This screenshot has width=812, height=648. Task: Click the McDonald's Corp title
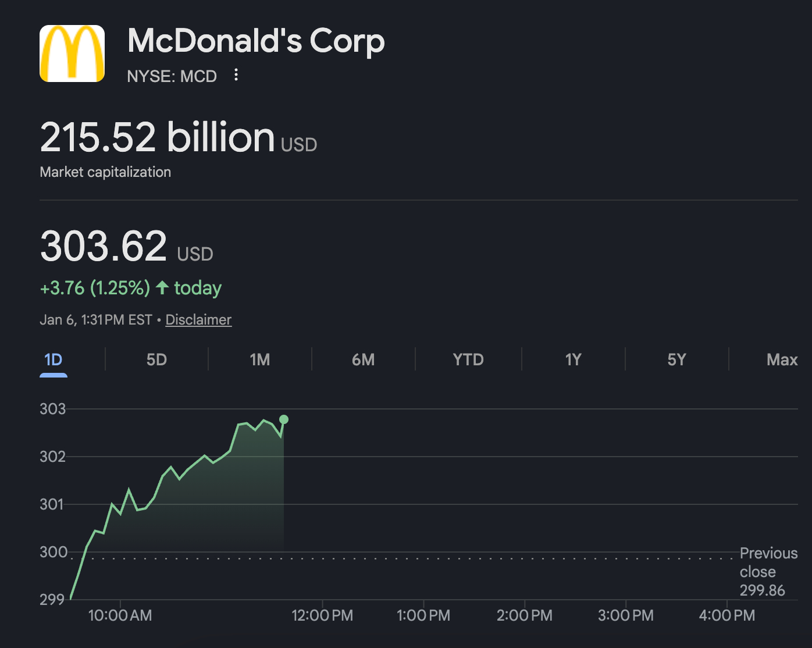click(x=256, y=41)
